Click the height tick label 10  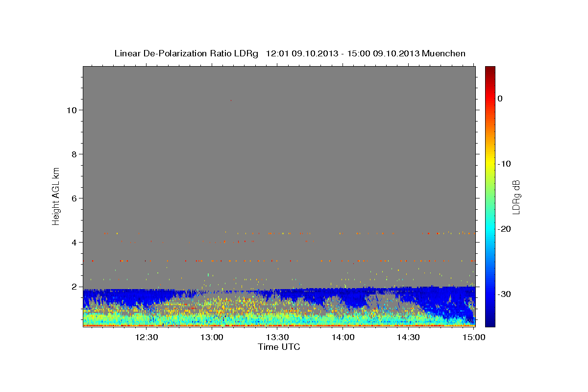[72, 110]
